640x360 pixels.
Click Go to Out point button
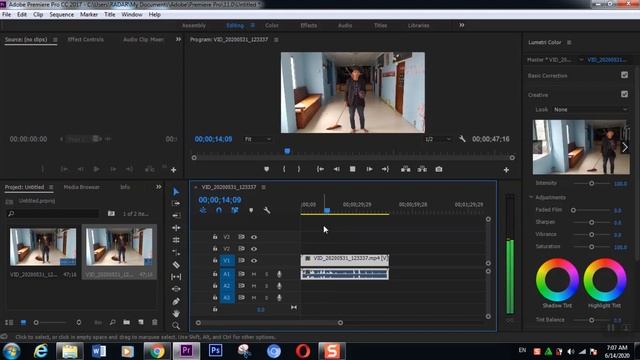385,169
